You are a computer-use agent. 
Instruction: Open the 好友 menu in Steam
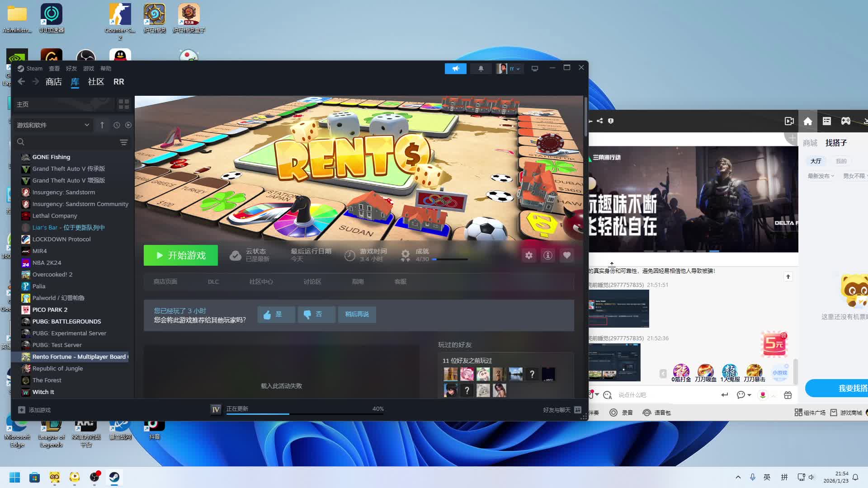click(x=71, y=69)
